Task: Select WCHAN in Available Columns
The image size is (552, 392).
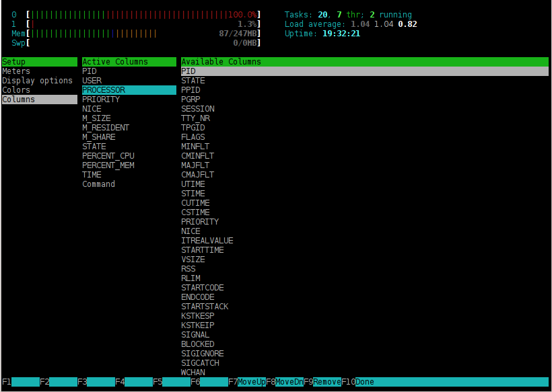Action: (x=193, y=373)
